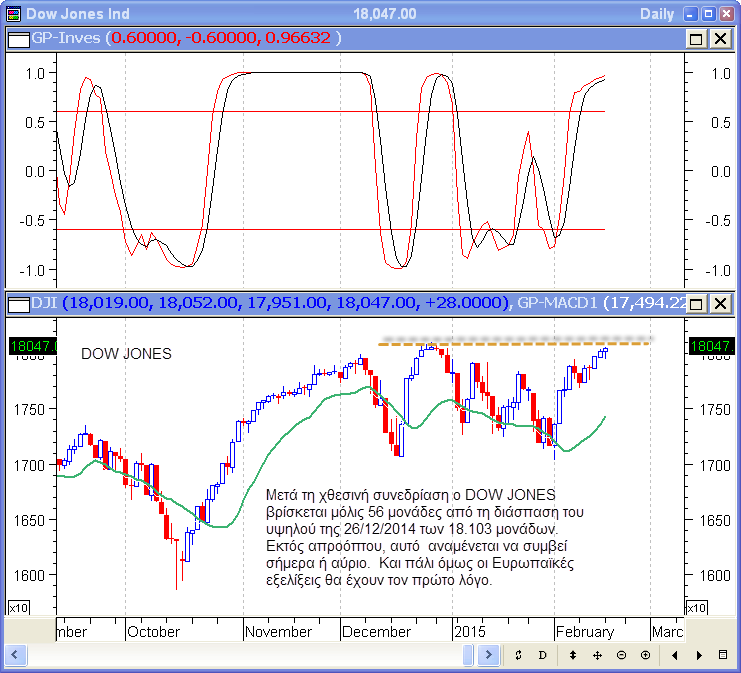Select the Greek annotation text on chart

tap(424, 537)
